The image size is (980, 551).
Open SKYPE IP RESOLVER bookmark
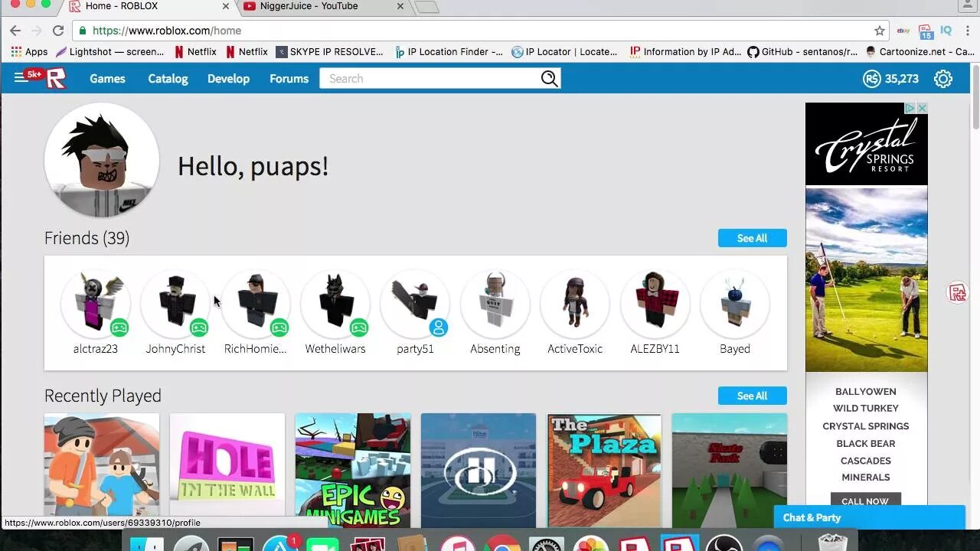[329, 52]
